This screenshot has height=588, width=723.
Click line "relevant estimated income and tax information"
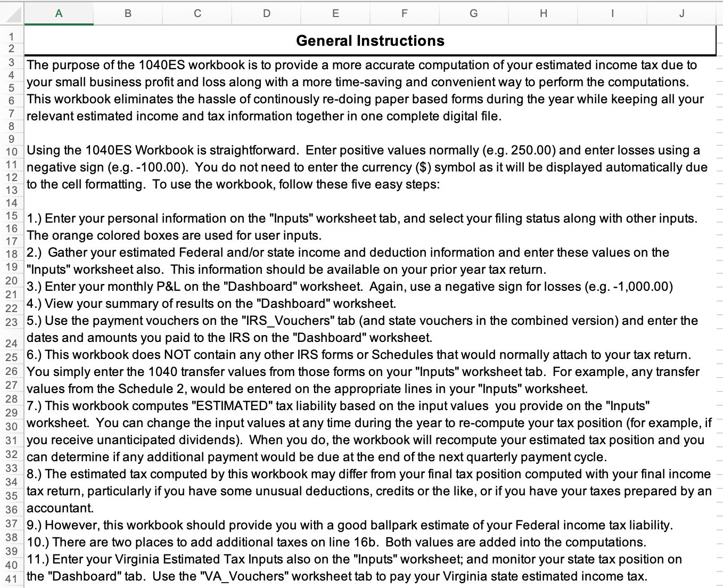tap(264, 116)
